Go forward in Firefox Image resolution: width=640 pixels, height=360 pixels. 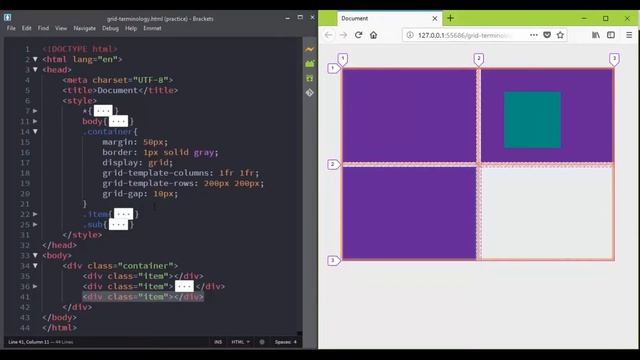click(343, 35)
